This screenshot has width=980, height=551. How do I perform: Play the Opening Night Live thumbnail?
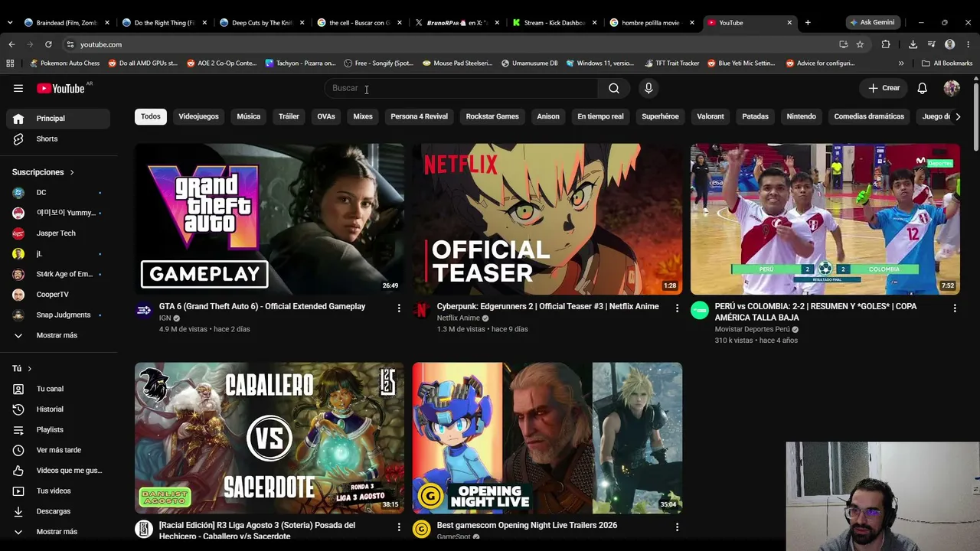tap(547, 438)
